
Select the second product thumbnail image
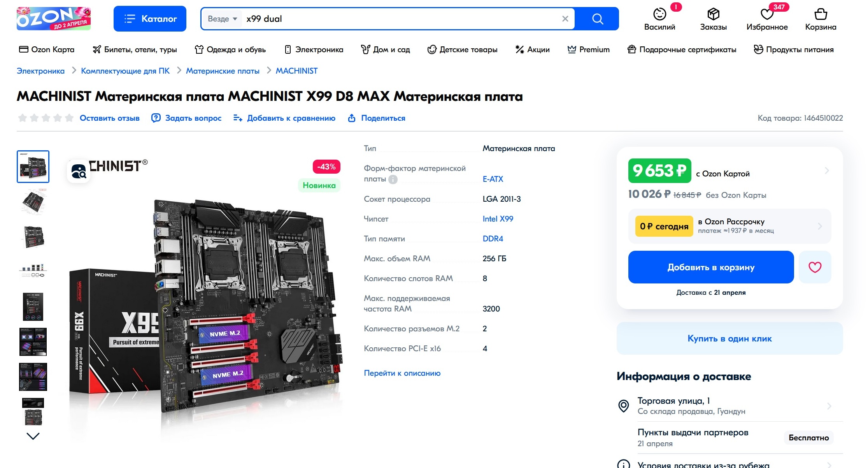(x=33, y=202)
